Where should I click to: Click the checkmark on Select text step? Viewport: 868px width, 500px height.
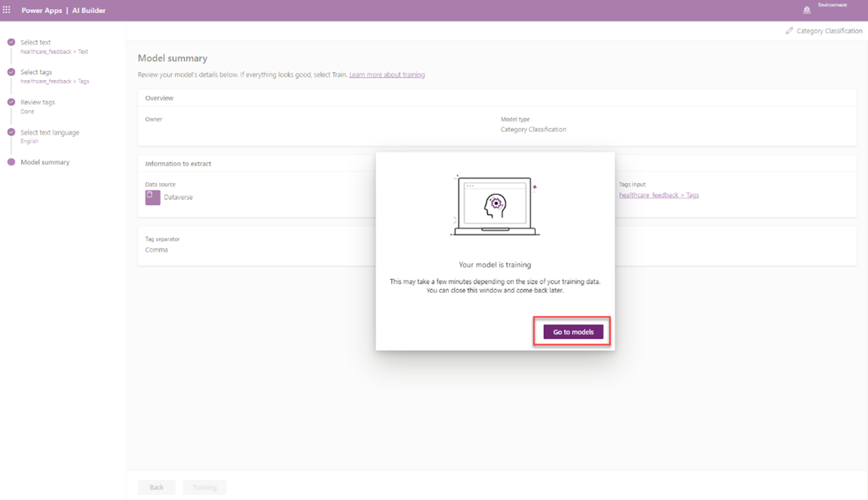click(11, 42)
